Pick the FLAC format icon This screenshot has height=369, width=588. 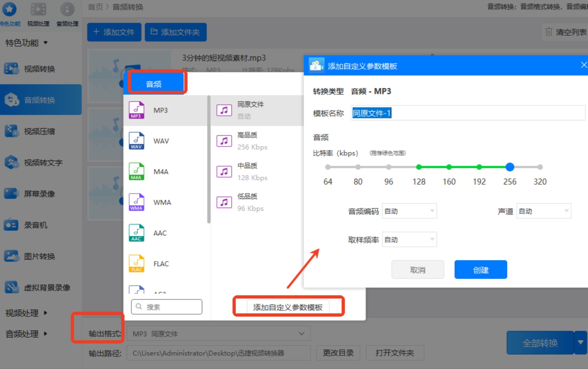136,264
